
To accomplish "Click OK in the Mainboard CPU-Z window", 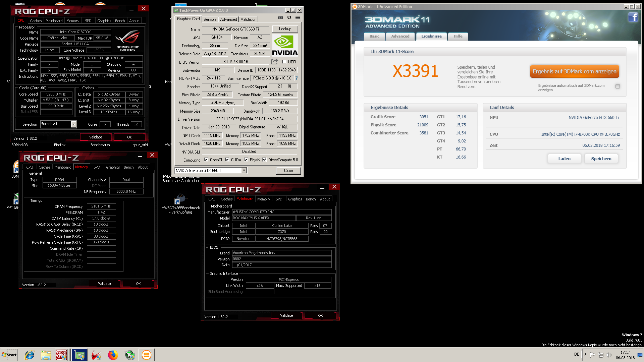I will pos(320,315).
